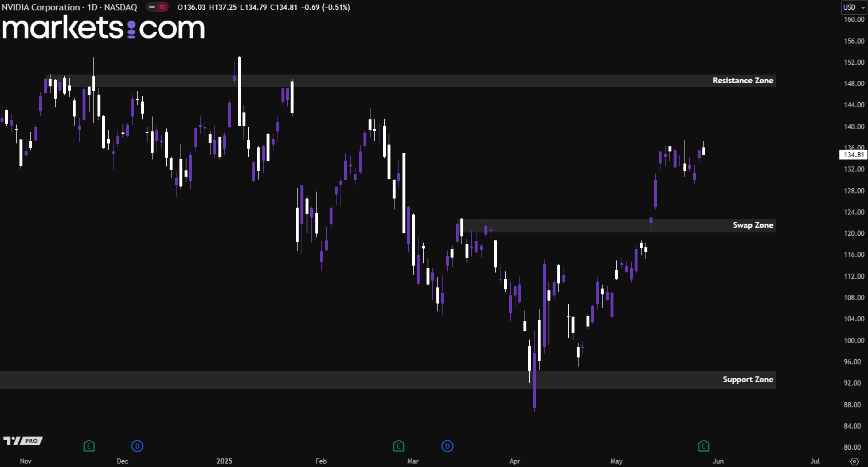
Task: Click the Apr label on time axis
Action: [515, 461]
